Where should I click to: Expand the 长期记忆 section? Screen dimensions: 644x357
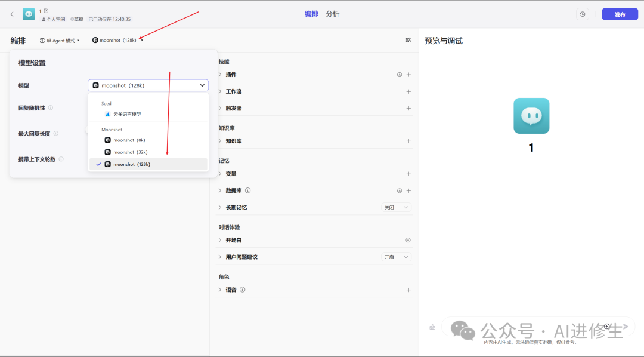[220, 207]
